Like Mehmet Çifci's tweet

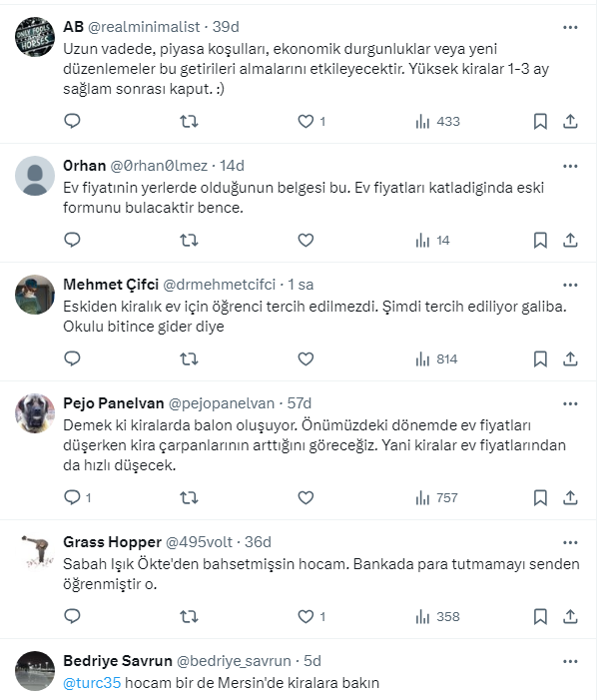tap(306, 358)
